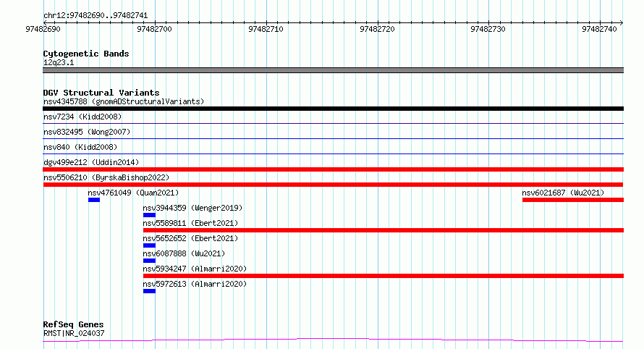The image size is (644, 349).
Task: Click the Cytogenetic Bands track title
Action: point(86,54)
